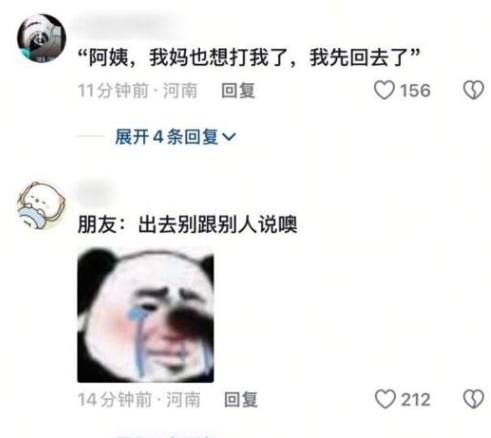Like the comment with 156 likes
The image size is (491, 438).
coord(384,90)
